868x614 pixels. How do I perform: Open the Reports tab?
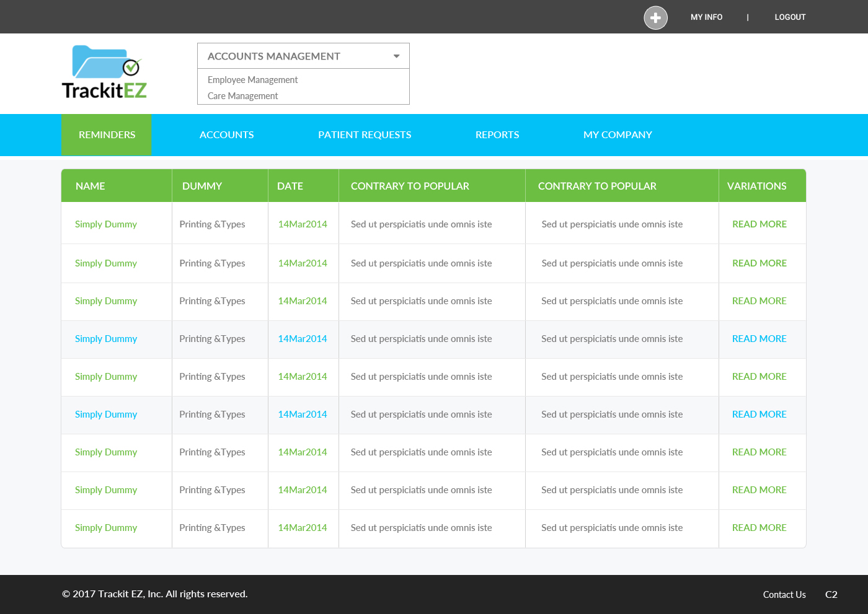[x=497, y=135]
